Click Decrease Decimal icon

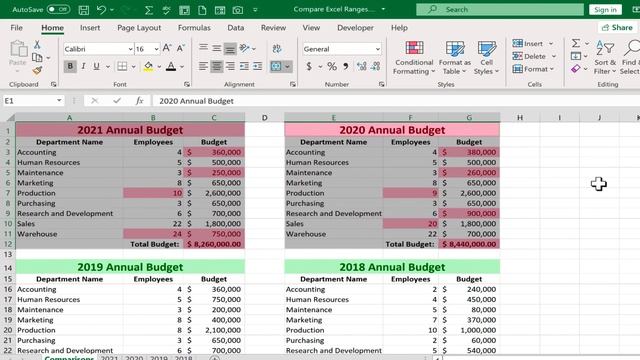(x=376, y=66)
